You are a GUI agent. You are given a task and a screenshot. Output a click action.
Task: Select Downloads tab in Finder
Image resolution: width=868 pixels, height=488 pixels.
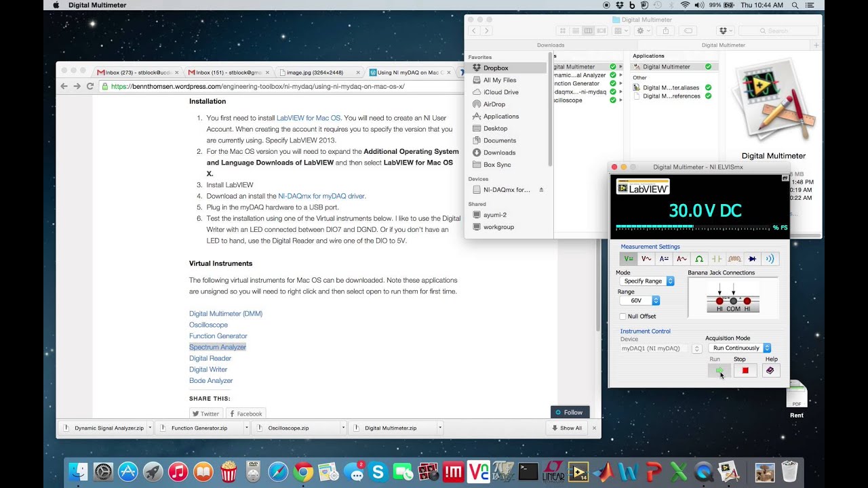[x=551, y=45]
